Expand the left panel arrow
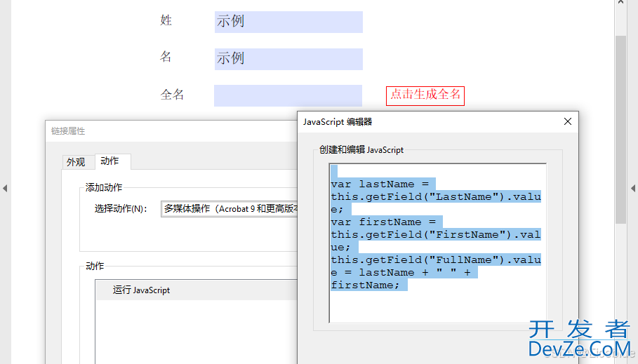The image size is (638, 364). point(5,188)
